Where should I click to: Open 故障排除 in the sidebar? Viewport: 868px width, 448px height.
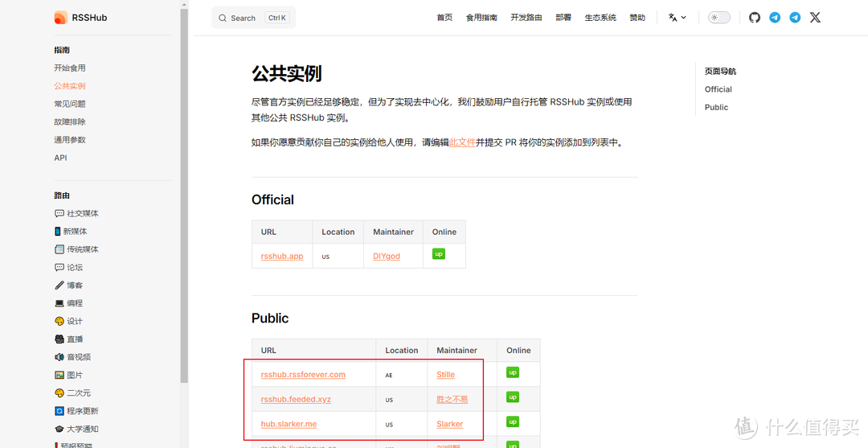pyautogui.click(x=70, y=121)
